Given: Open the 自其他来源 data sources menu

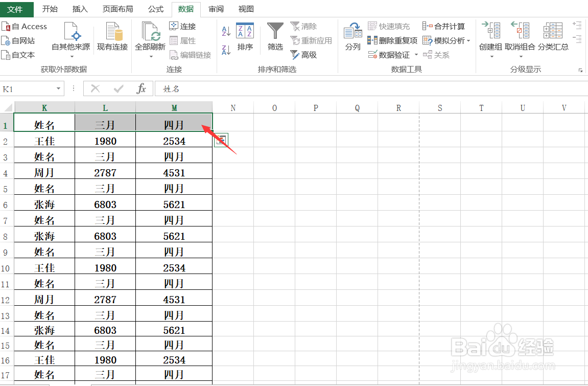Looking at the screenshot, I should pyautogui.click(x=71, y=40).
